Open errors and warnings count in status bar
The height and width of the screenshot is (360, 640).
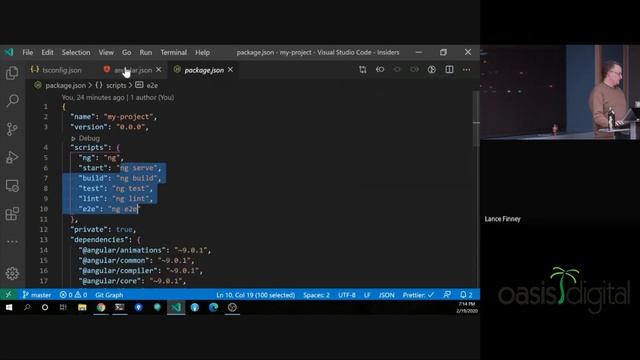click(x=73, y=295)
